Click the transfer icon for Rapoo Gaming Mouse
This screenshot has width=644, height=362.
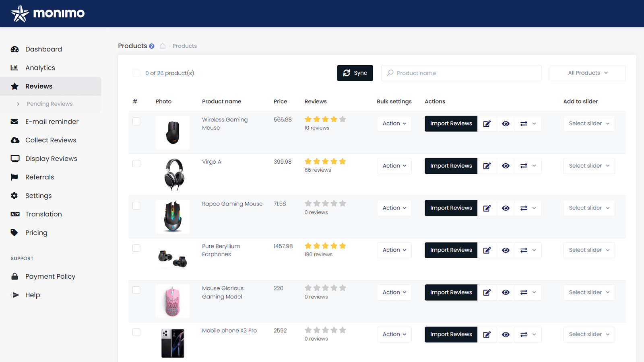[x=524, y=208]
